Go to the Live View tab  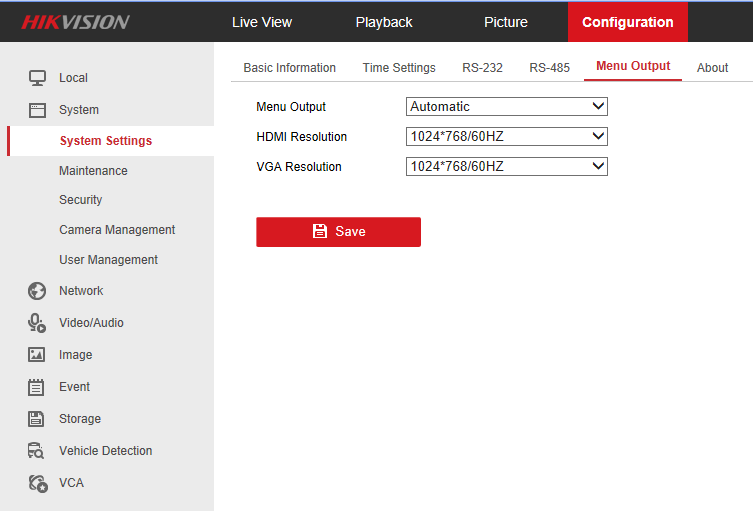coord(262,22)
